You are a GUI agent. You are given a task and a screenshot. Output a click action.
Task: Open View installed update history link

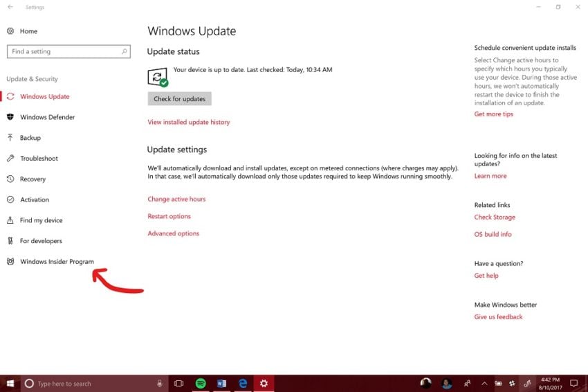coord(189,122)
